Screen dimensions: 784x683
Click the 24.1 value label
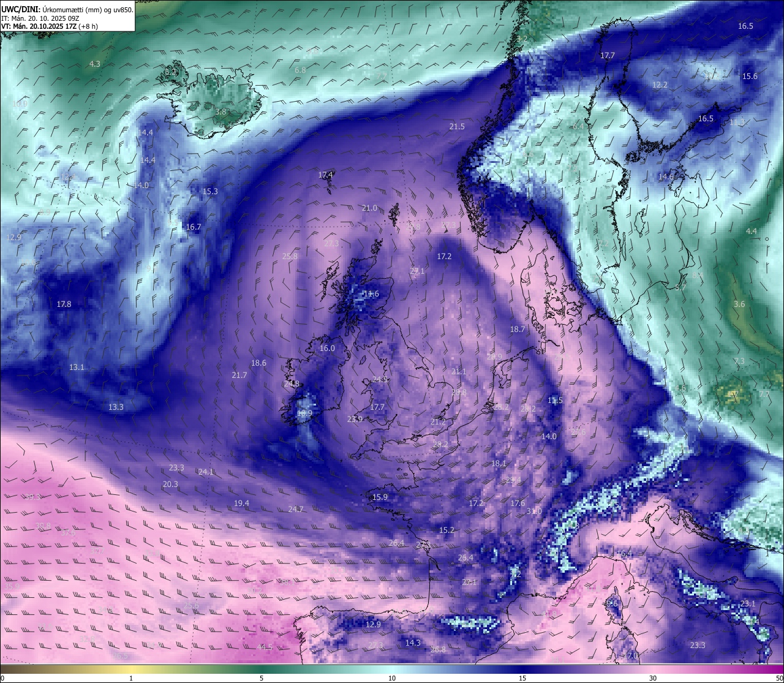point(206,472)
